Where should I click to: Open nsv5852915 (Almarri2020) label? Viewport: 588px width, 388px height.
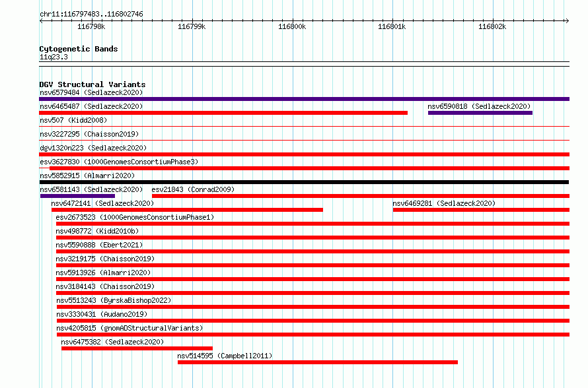coord(87,176)
